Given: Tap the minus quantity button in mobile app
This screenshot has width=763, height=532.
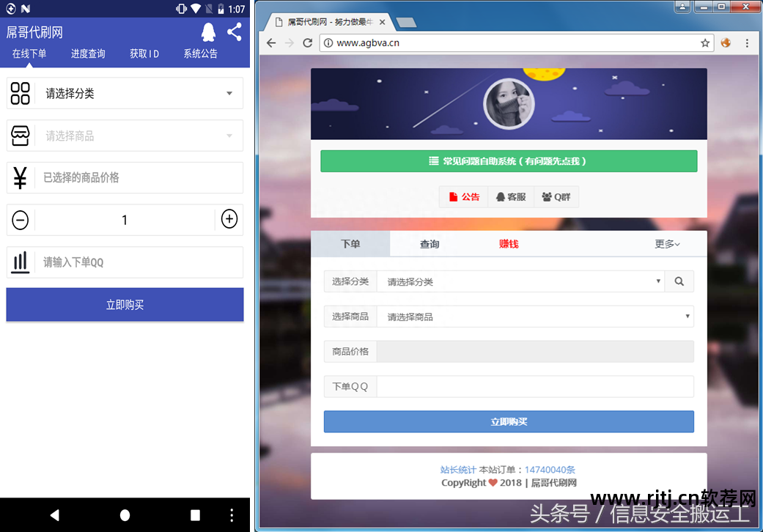Looking at the screenshot, I should 20,220.
